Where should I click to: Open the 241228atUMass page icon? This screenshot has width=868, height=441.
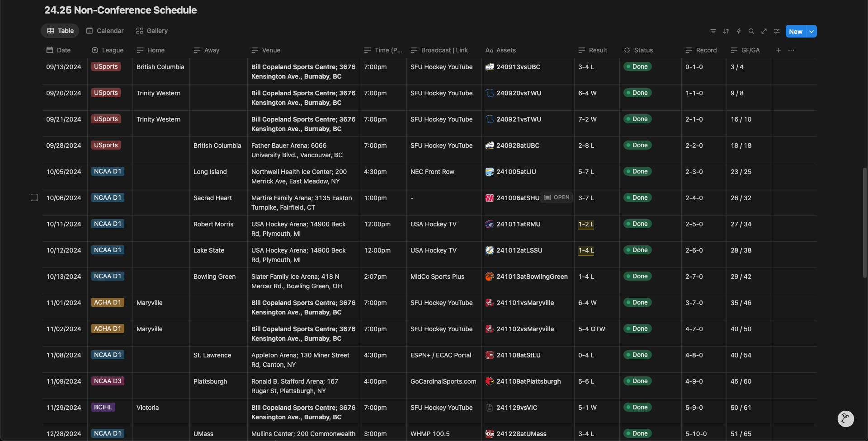coord(489,434)
